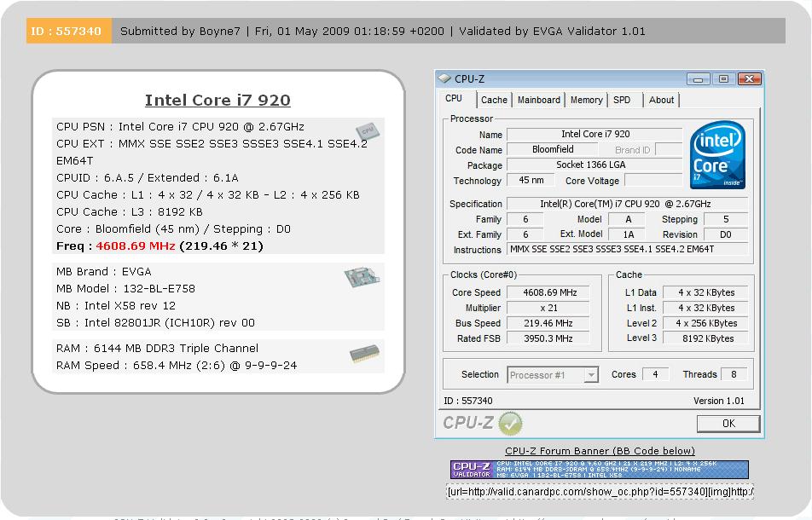Click the CPU-Z title bar icon
The height and width of the screenshot is (520, 812).
(x=444, y=78)
